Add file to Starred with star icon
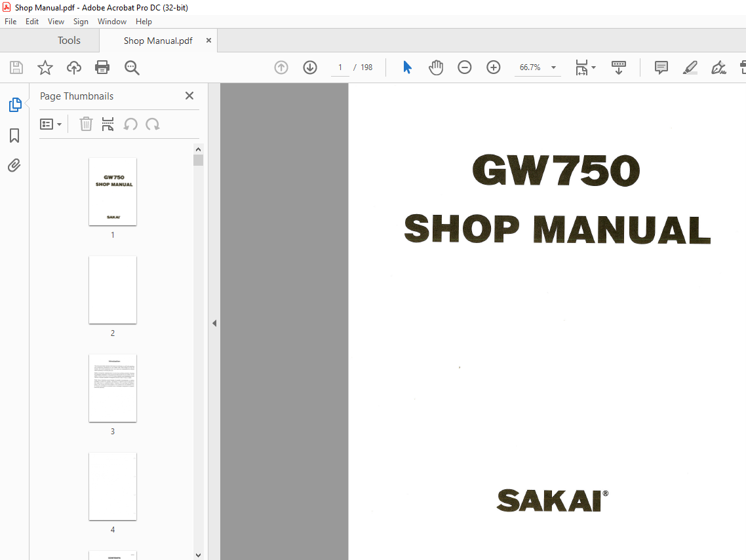 [45, 67]
